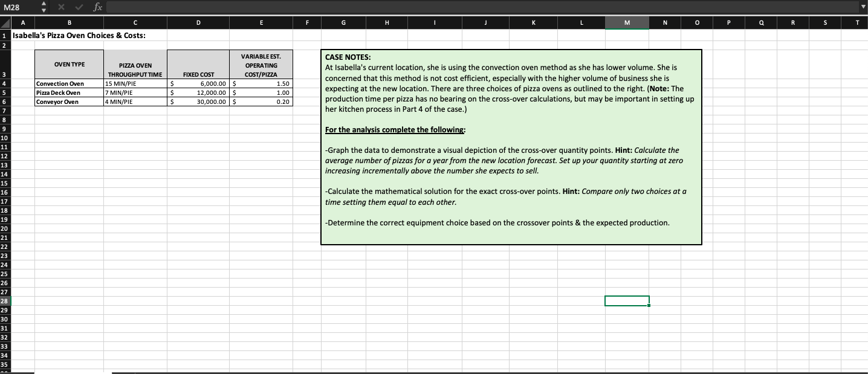Click "For the analysis complete the following:" text

pyautogui.click(x=395, y=130)
